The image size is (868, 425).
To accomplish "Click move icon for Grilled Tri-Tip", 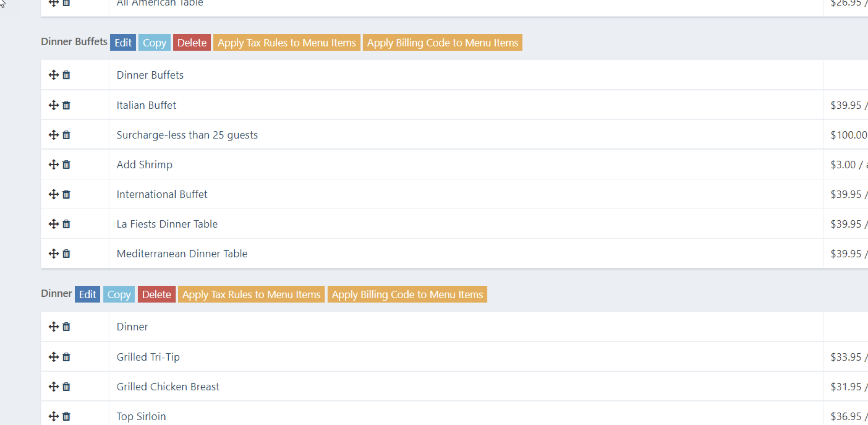I will click(53, 357).
